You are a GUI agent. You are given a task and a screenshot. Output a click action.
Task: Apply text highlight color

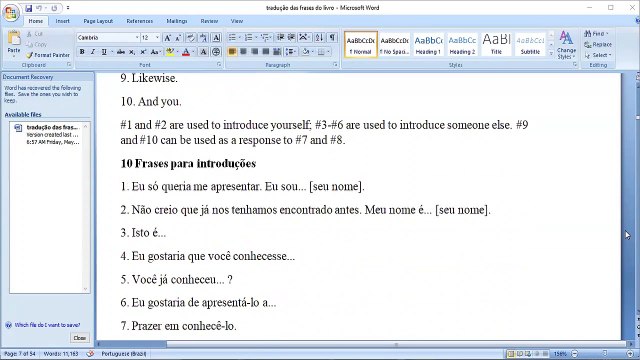tap(170, 52)
